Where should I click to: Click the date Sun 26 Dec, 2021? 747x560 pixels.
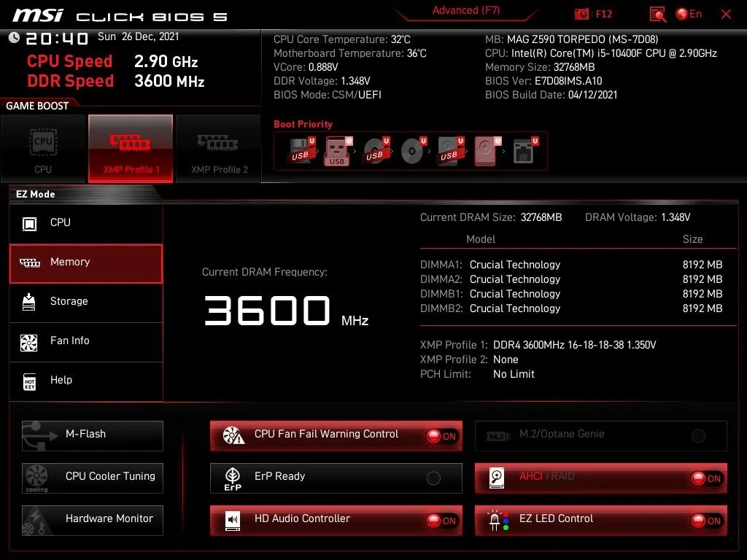(138, 36)
